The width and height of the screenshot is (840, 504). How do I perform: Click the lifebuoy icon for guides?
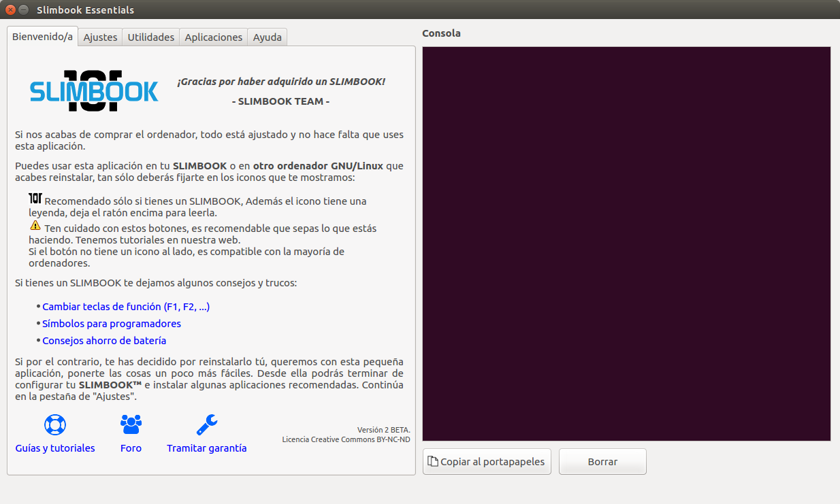click(54, 424)
